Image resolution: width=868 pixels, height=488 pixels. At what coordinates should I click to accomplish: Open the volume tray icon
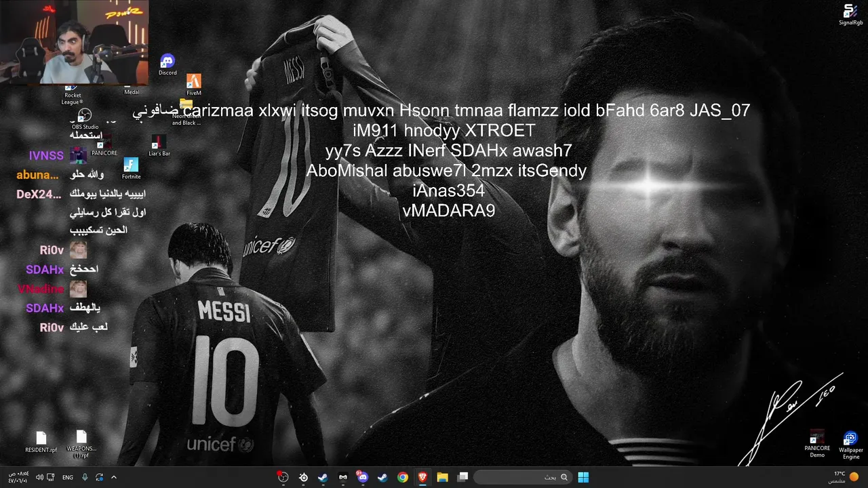[x=39, y=477]
